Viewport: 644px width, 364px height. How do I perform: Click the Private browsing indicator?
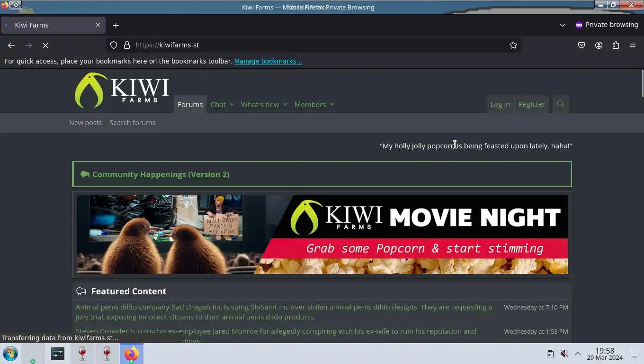click(607, 25)
